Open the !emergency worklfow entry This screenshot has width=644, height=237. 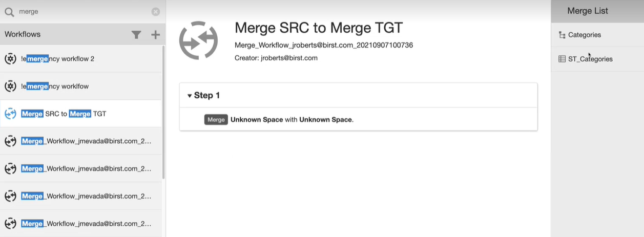click(x=55, y=87)
